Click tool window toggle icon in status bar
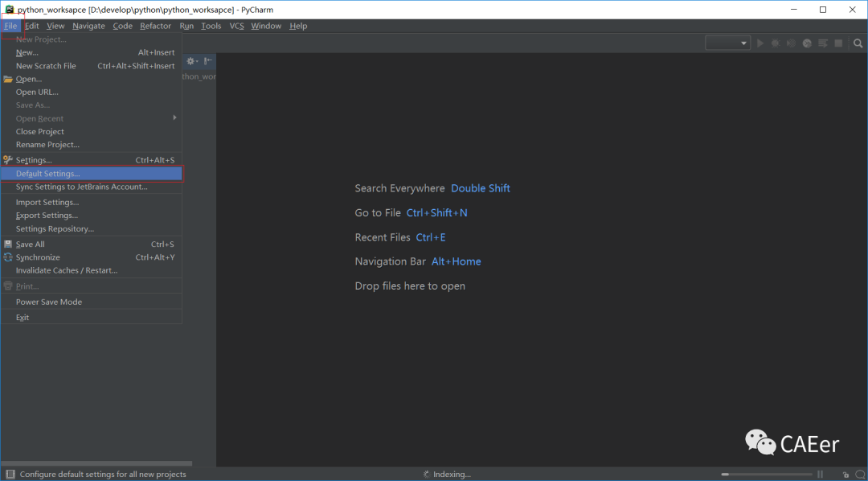Screen dimensions: 868x481 pos(10,475)
